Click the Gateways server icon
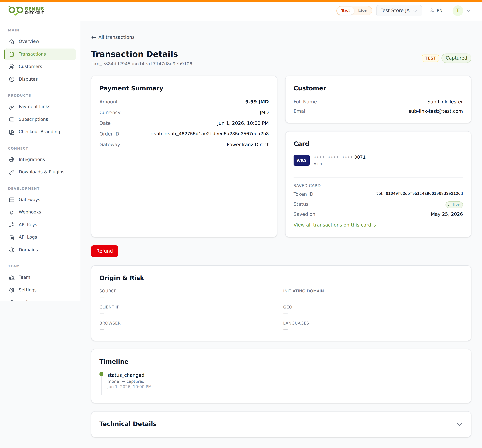 (x=12, y=200)
